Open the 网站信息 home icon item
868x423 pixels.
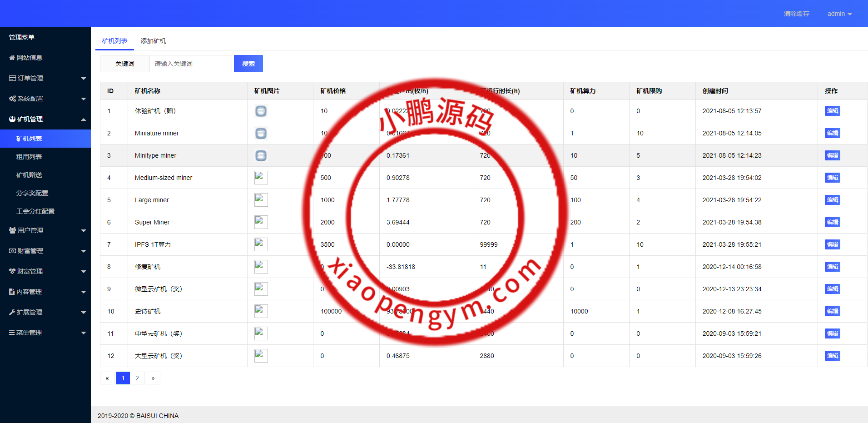[12, 58]
